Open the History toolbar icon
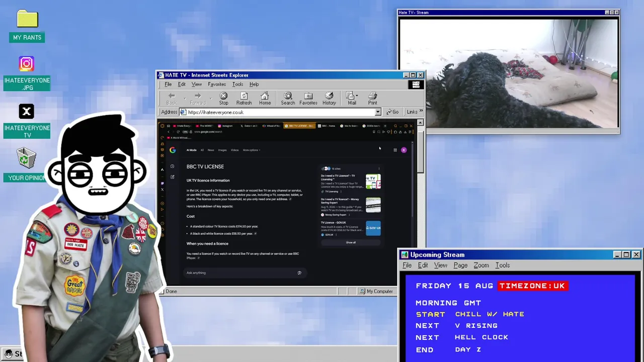The height and width of the screenshot is (362, 644). 329,98
